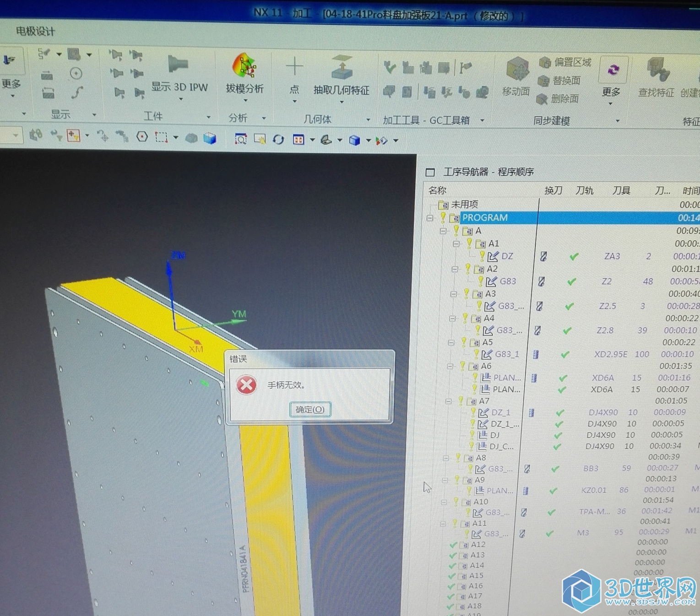Click the tool cell 'ZA3'
700x616 pixels.
pyautogui.click(x=612, y=256)
